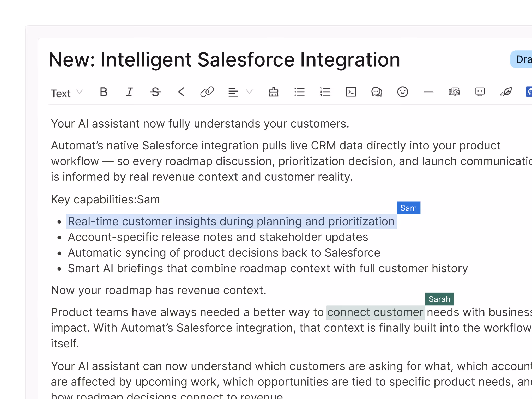Screen dimensions: 532x399
Task: Insert a hyperlink with the link icon
Action: pos(207,92)
